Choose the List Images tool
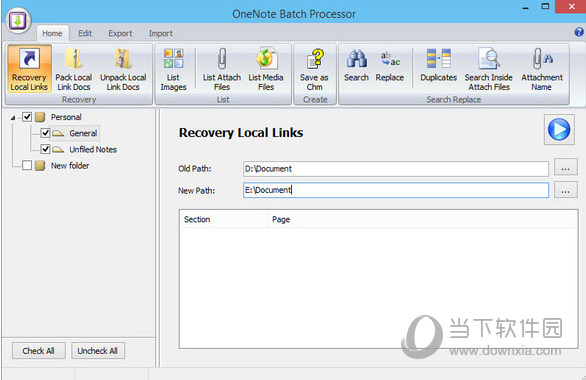This screenshot has height=380, width=586. click(x=173, y=69)
